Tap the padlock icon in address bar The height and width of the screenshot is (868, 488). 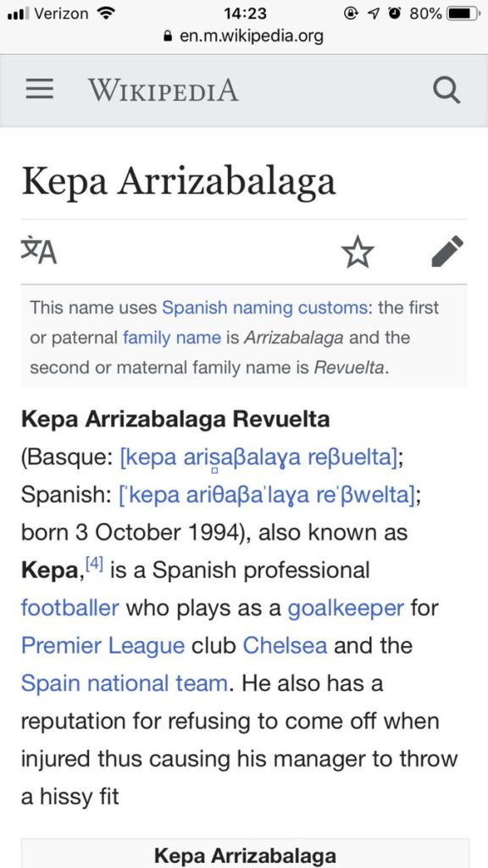click(169, 36)
